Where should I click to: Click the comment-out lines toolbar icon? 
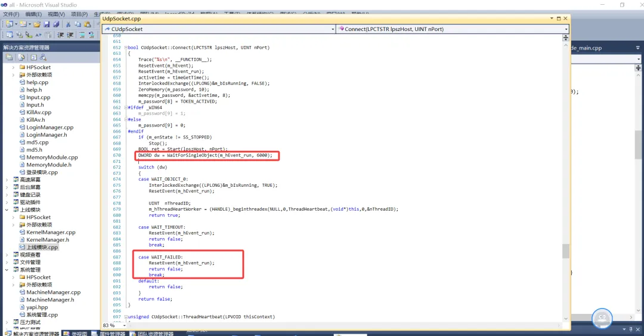tap(82, 35)
